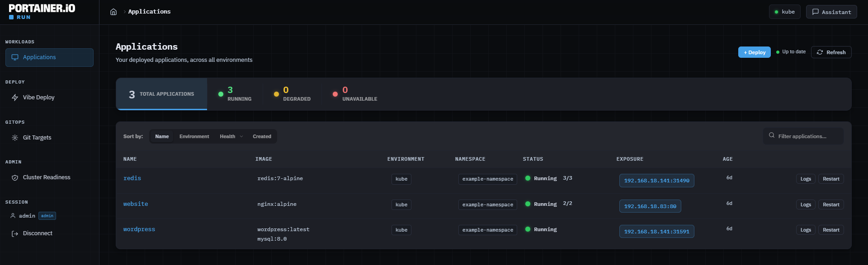Restart the website application
This screenshot has height=265, width=868.
tap(831, 205)
